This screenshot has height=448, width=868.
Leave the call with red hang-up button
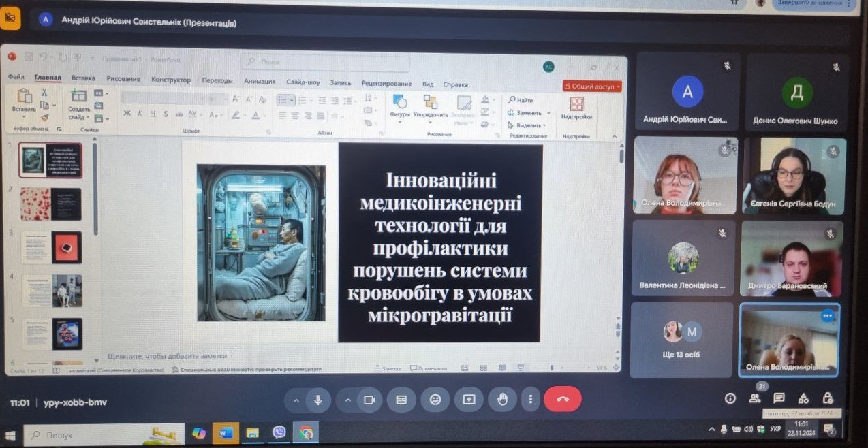562,400
